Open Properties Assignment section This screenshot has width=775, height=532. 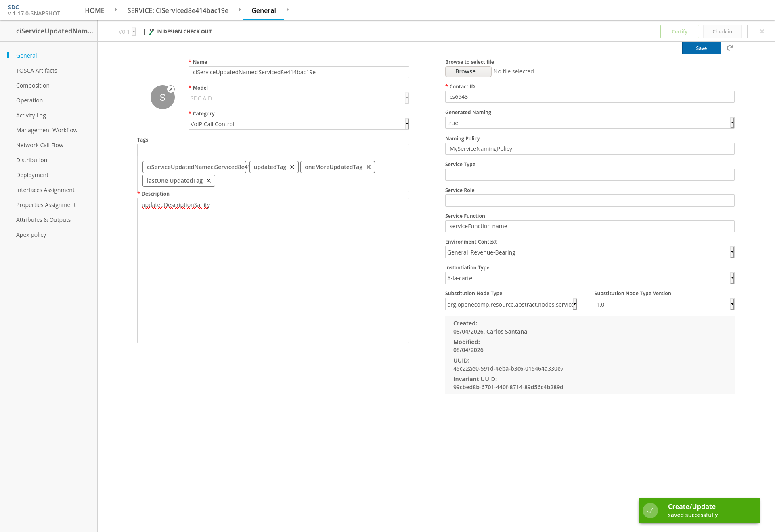(46, 205)
